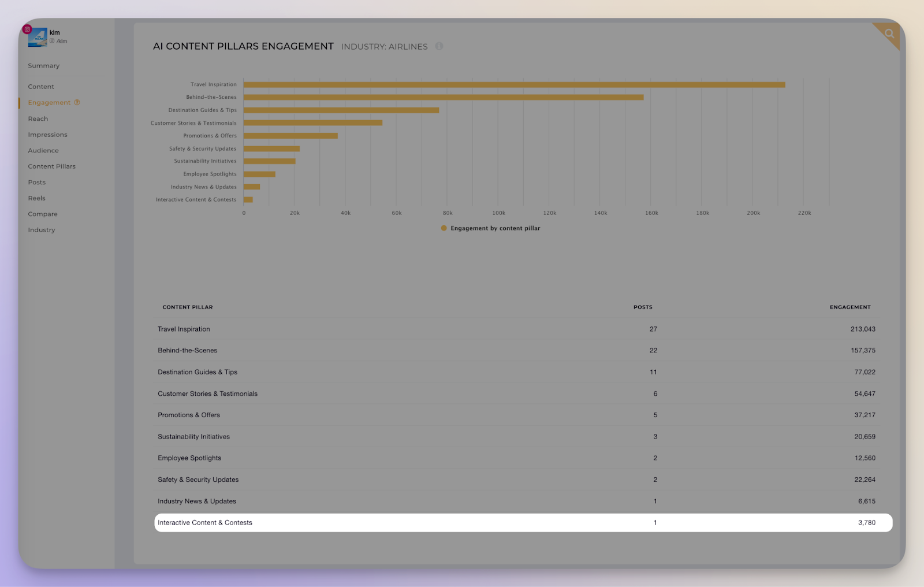The height and width of the screenshot is (587, 924).
Task: Click Interactive Content & Contests highlighted row
Action: [x=523, y=523]
